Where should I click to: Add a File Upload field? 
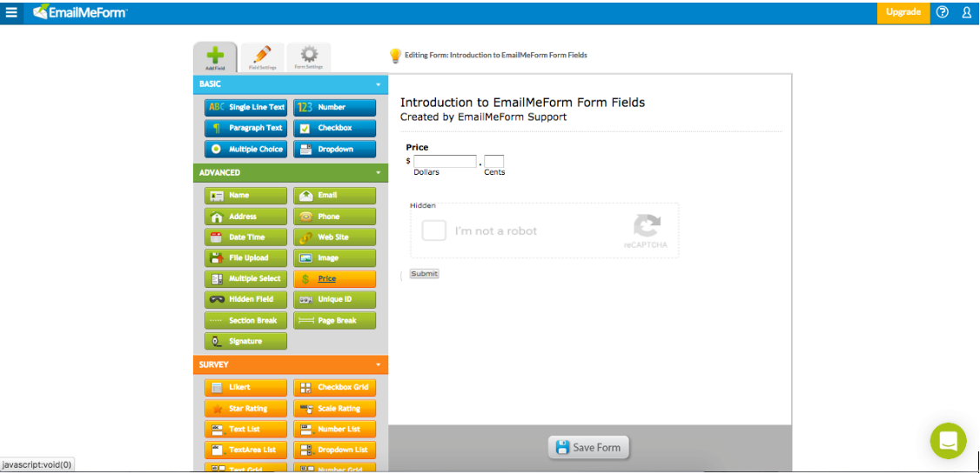245,258
